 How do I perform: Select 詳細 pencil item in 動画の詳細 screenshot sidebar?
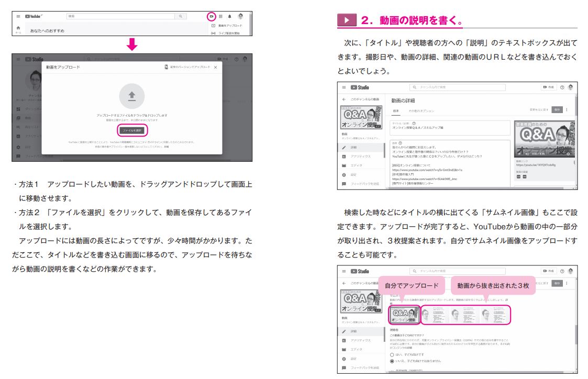click(361, 147)
